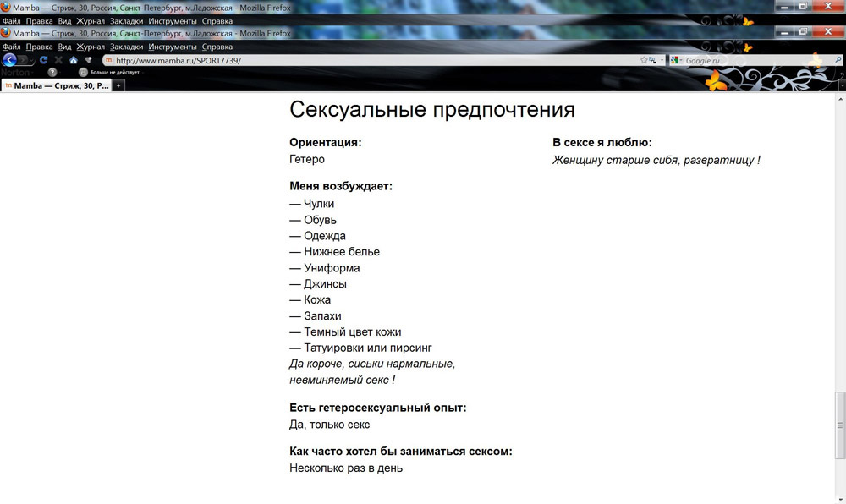Image resolution: width=846 pixels, height=504 pixels.
Task: Click the browser Back arrow button
Action: point(9,60)
